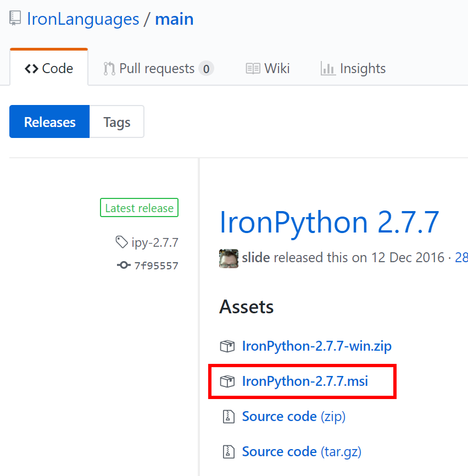The image size is (468, 476).
Task: Click slide's avatar thumbnail
Action: click(229, 259)
